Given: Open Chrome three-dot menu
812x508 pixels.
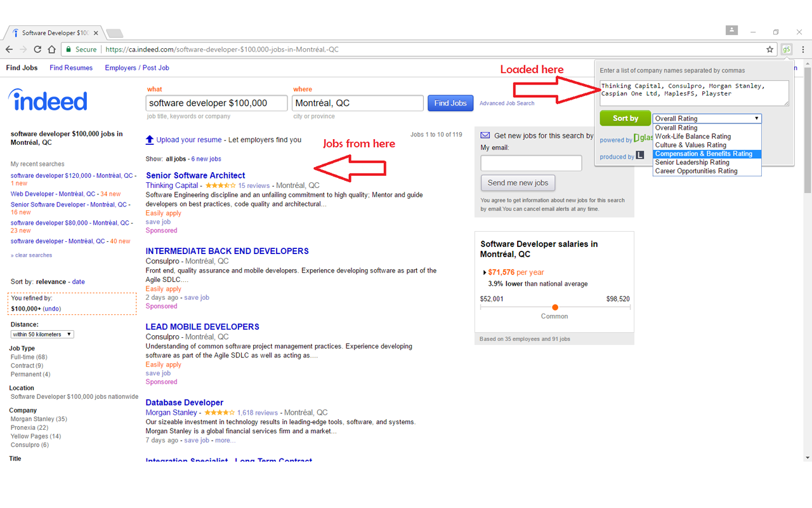Looking at the screenshot, I should coord(803,50).
